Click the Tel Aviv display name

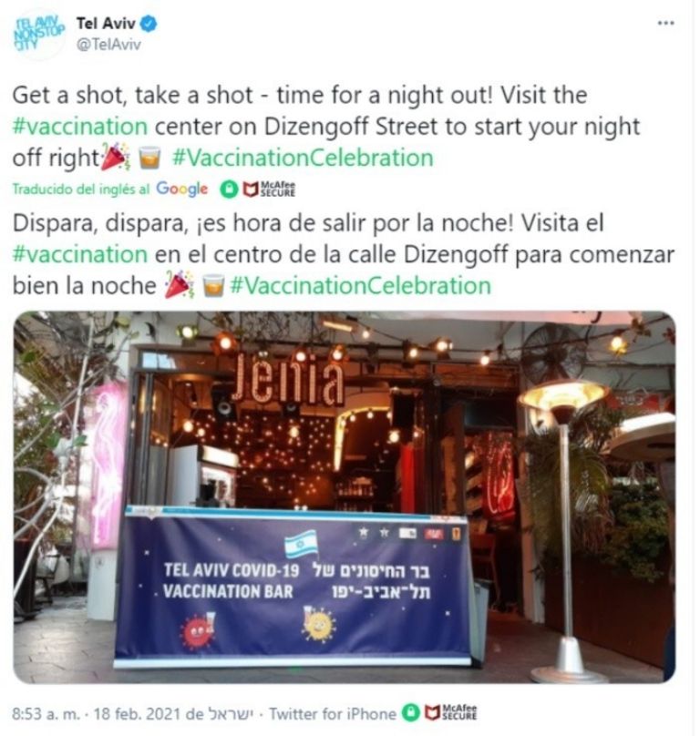coord(106,23)
